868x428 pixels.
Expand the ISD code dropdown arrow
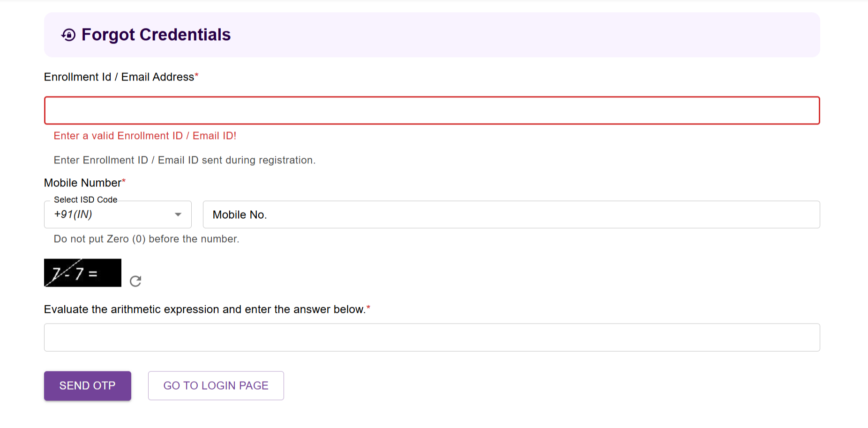(x=178, y=214)
